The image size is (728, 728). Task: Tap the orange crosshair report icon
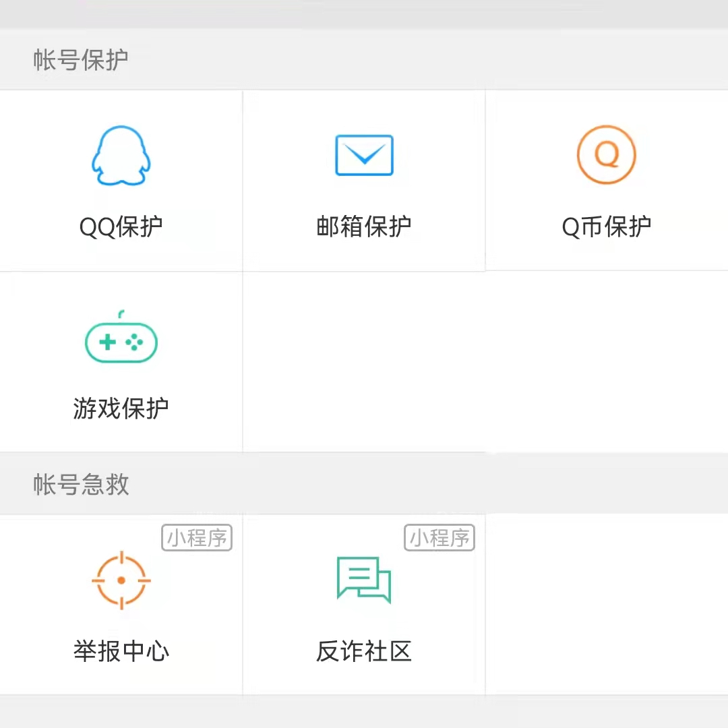121,580
